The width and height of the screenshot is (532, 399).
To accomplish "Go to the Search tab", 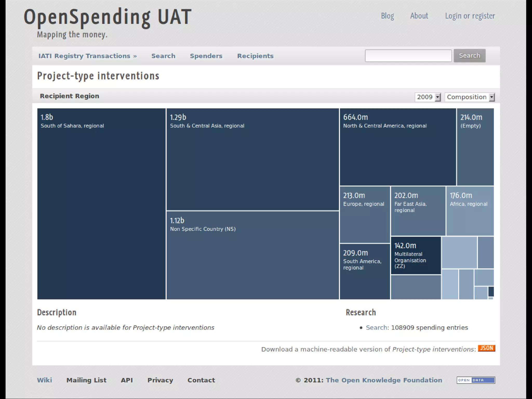I will click(163, 56).
